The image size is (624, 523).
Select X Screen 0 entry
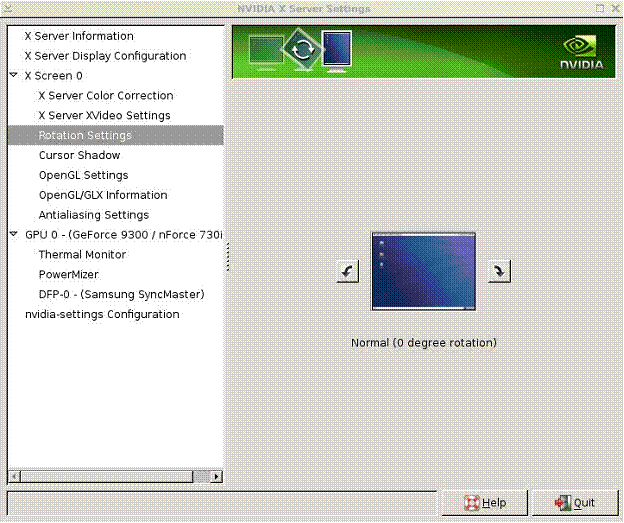tap(53, 76)
